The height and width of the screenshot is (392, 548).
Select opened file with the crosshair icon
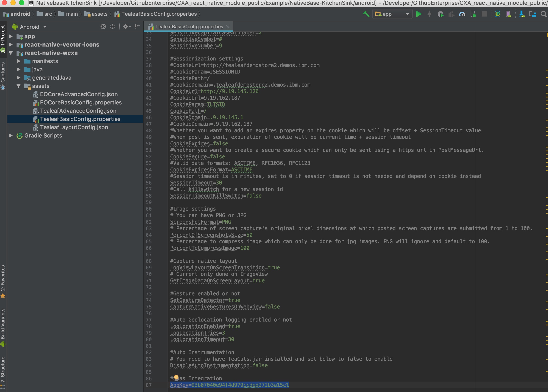[x=103, y=27]
